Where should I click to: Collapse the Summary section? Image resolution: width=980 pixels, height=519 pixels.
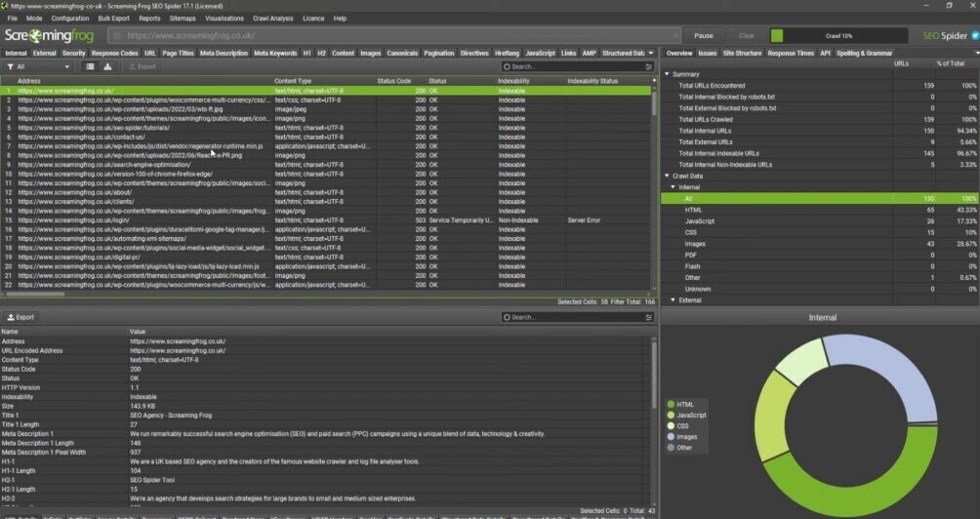click(667, 74)
